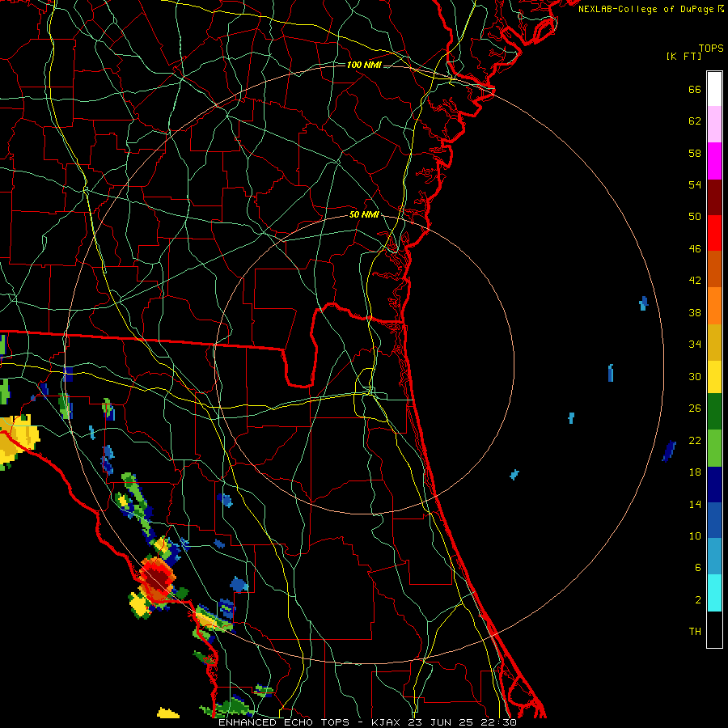The image size is (728, 728).
Task: Click the legend value "22"
Action: [695, 441]
